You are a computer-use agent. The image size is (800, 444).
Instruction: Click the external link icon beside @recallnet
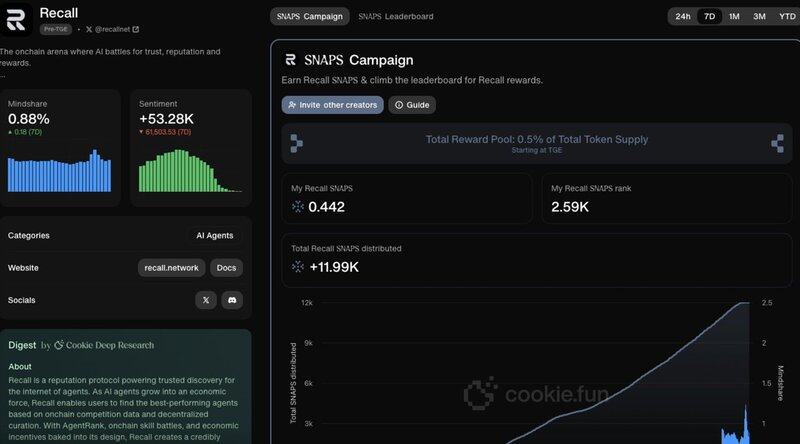pos(136,30)
